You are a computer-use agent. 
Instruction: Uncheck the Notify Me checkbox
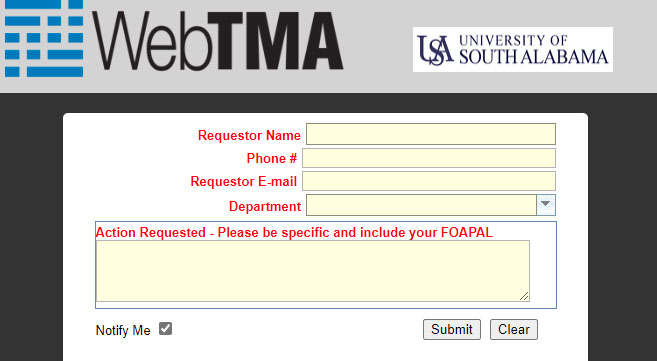coord(166,329)
